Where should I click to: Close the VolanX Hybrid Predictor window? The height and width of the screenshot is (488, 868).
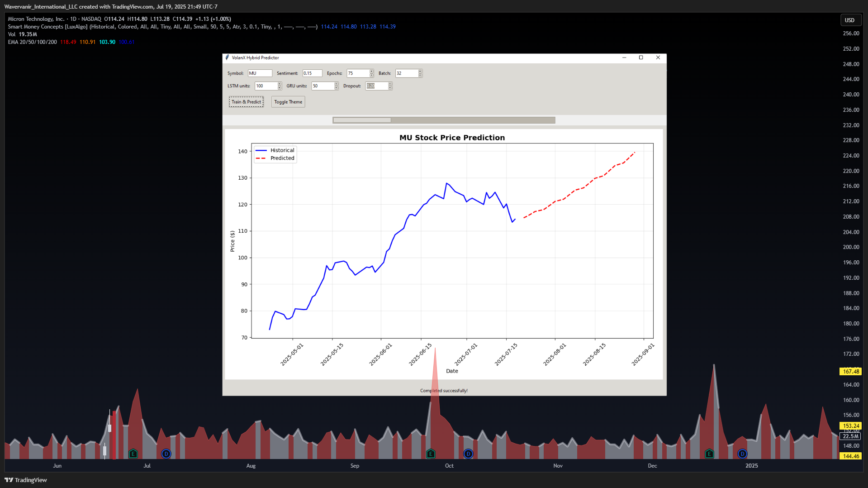tap(658, 57)
